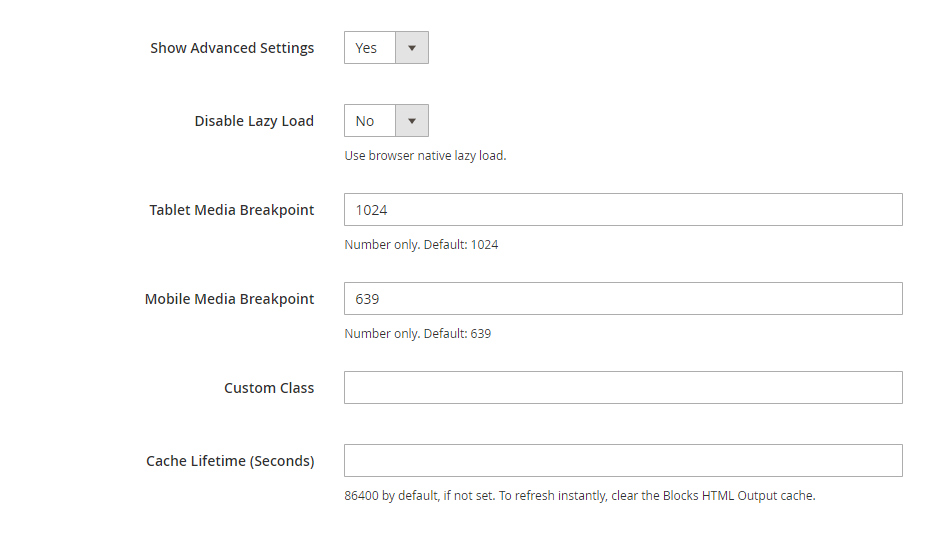
Task: Click the 'Number only. Default: 639' hint
Action: 417,333
